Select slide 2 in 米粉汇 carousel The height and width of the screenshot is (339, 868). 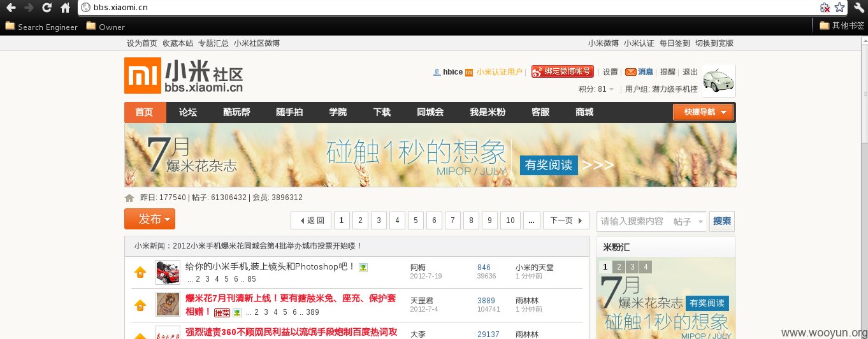click(618, 266)
